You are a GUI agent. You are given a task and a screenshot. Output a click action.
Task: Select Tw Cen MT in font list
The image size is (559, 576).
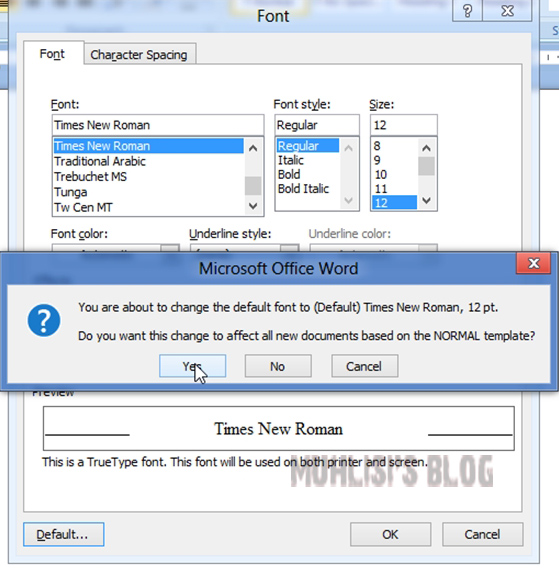(148, 208)
